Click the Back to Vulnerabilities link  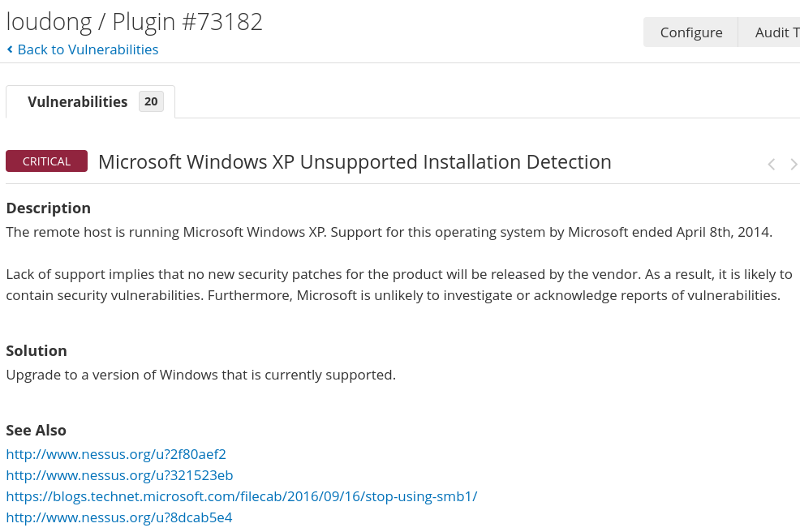pos(88,49)
